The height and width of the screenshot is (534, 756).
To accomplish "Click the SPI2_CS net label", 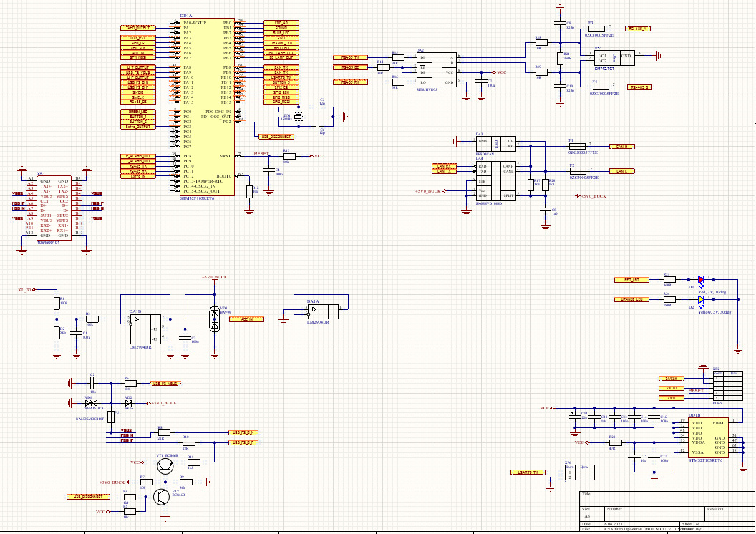I will pyautogui.click(x=281, y=87).
